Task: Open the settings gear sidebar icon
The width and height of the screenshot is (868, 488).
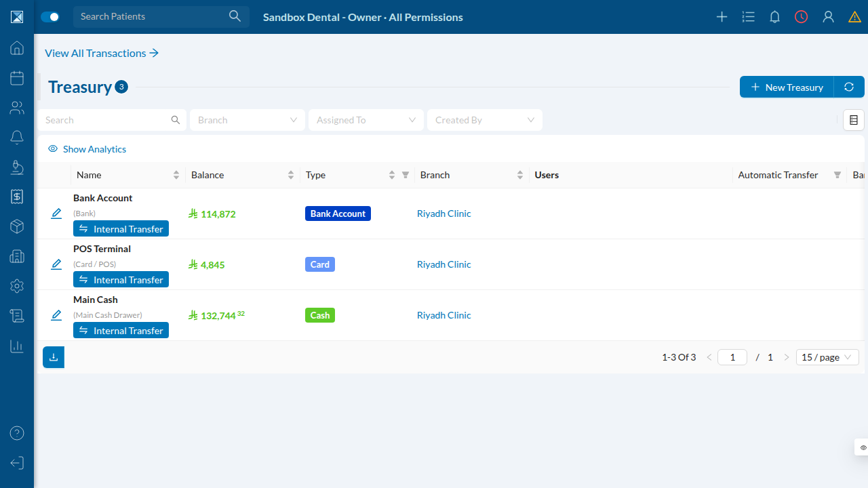Action: [17, 286]
